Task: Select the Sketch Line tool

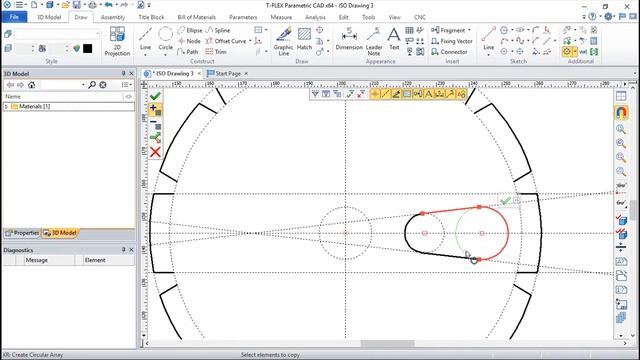Action: [x=488, y=38]
